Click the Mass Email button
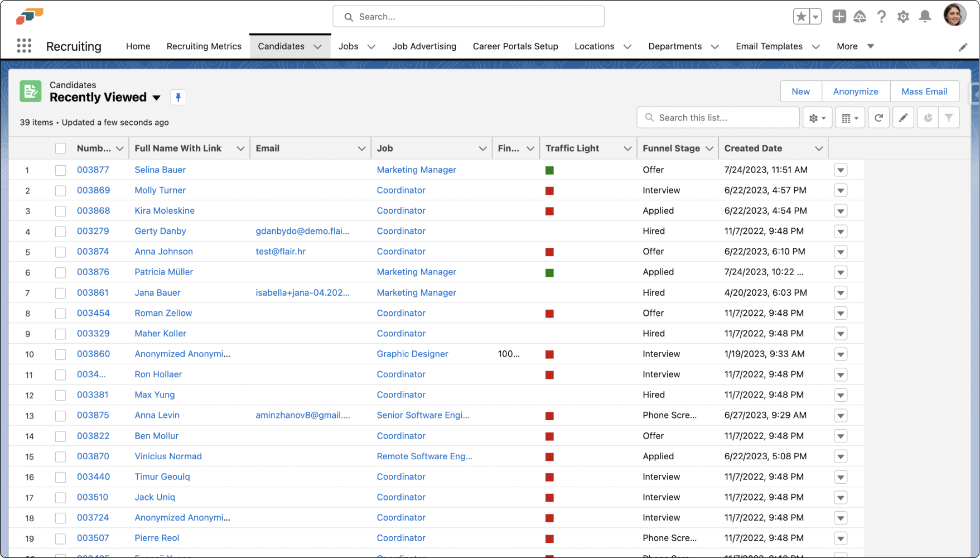 point(924,92)
